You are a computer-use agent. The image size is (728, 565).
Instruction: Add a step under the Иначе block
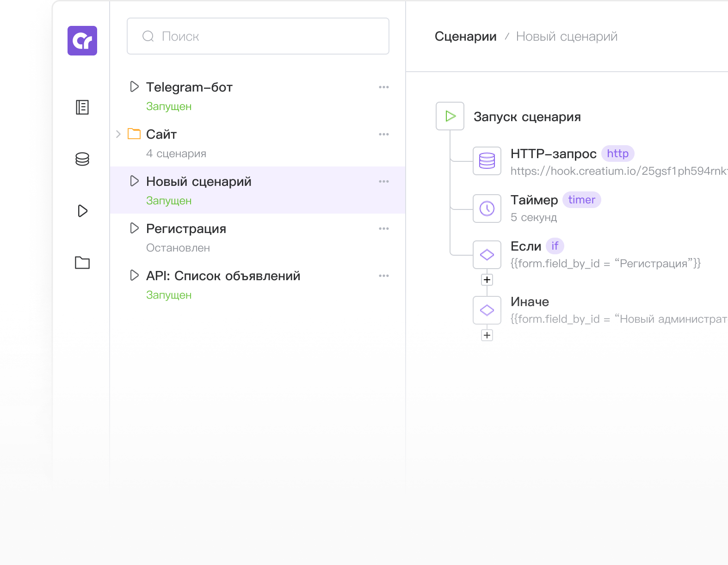(487, 335)
